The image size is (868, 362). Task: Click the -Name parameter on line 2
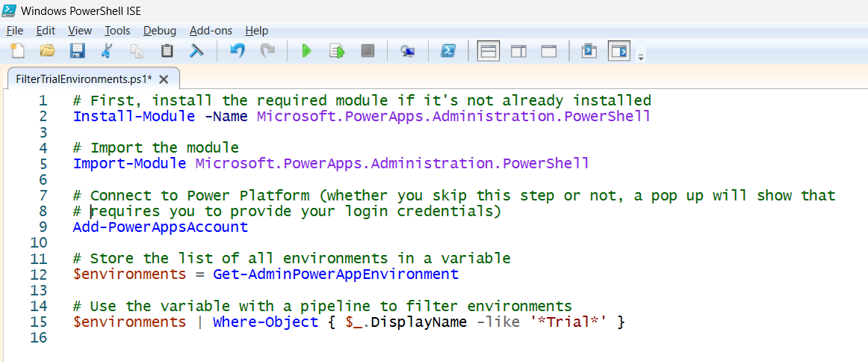click(226, 117)
